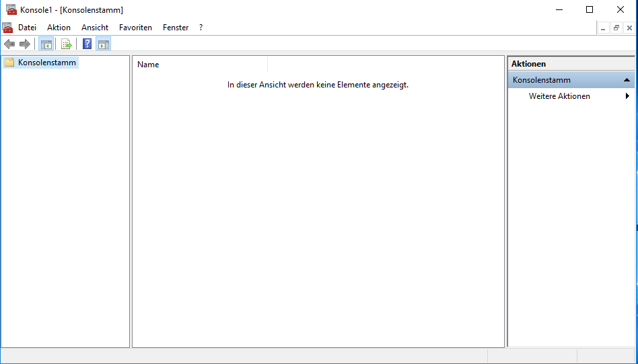The image size is (638, 364).
Task: Click the export list toolbar icon
Action: click(x=67, y=44)
